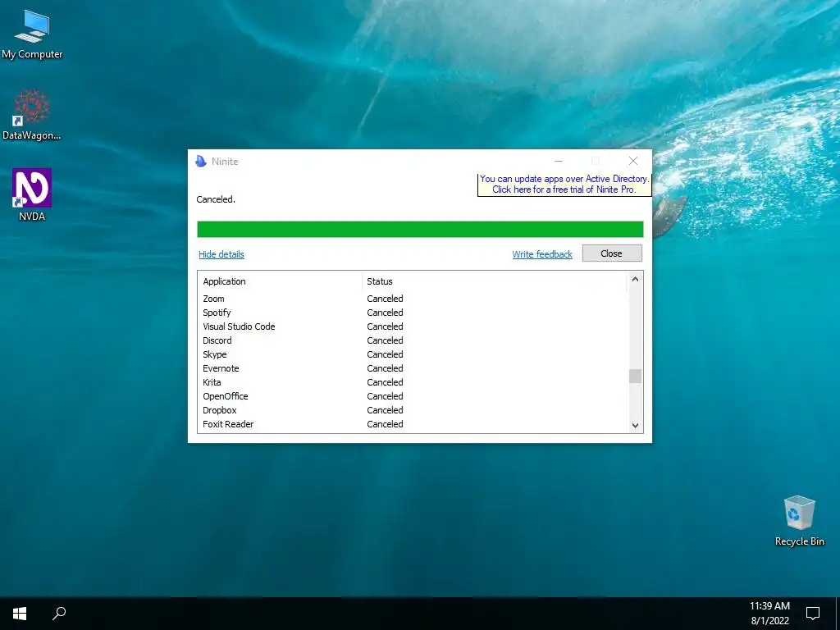
Task: Open taskbar search magnifier
Action: pyautogui.click(x=59, y=614)
